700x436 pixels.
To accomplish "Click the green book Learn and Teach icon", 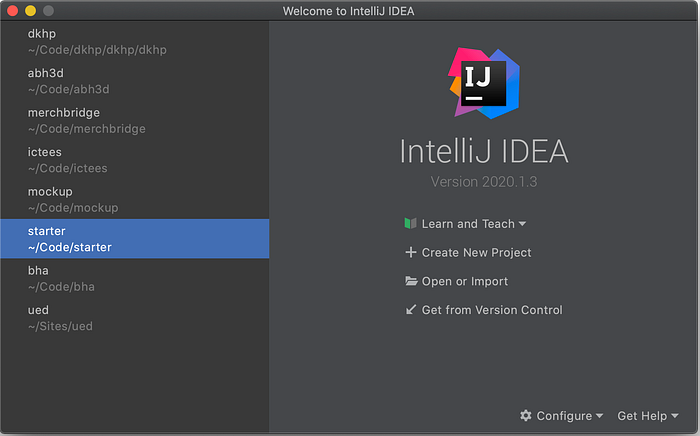I will [410, 223].
